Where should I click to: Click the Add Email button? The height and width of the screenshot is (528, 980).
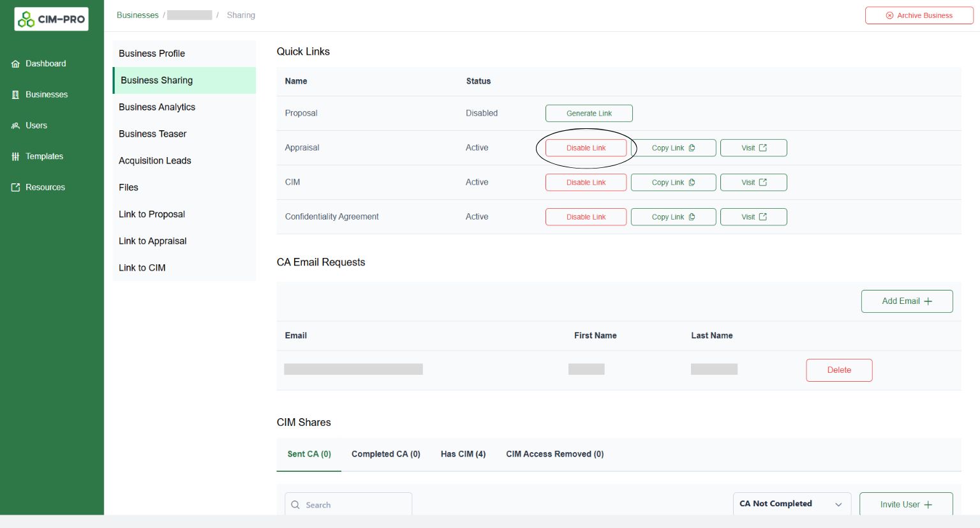coord(907,301)
